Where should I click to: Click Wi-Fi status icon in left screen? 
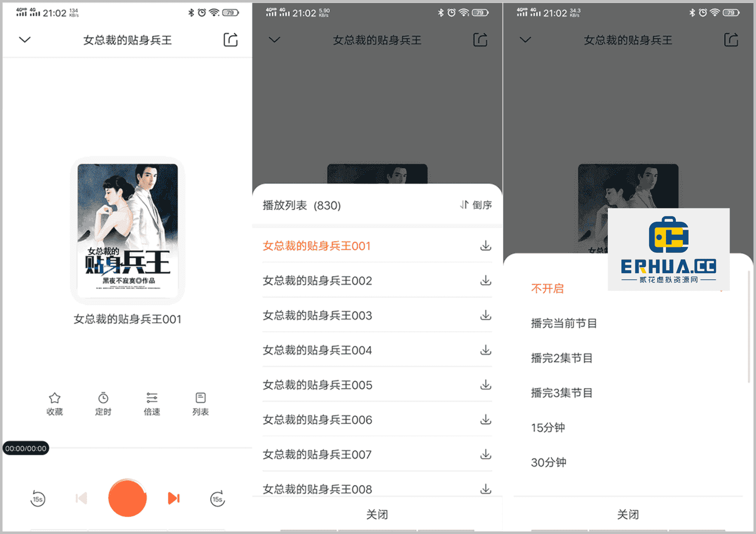coord(214,12)
